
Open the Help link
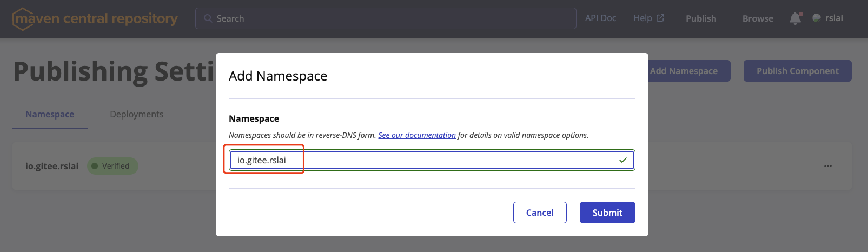[x=642, y=18]
